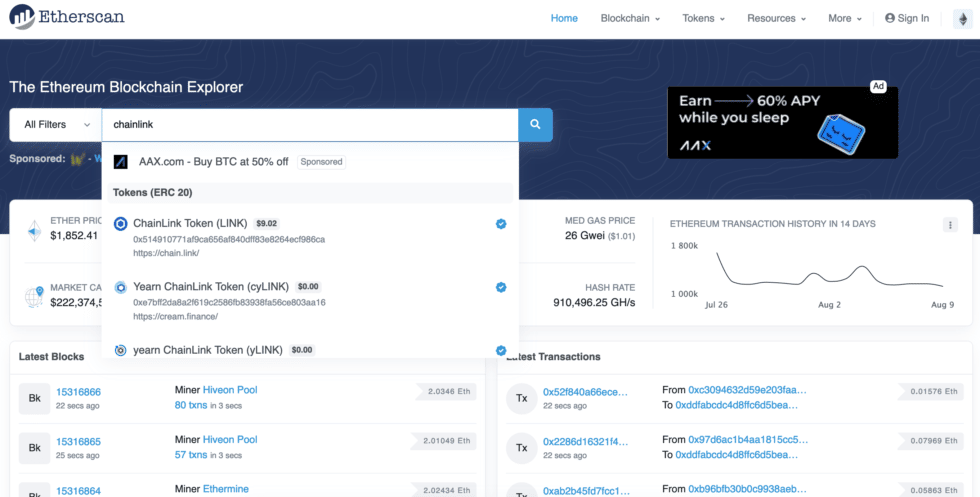The width and height of the screenshot is (980, 497).
Task: Expand the Blockchain navigation menu
Action: 629,18
